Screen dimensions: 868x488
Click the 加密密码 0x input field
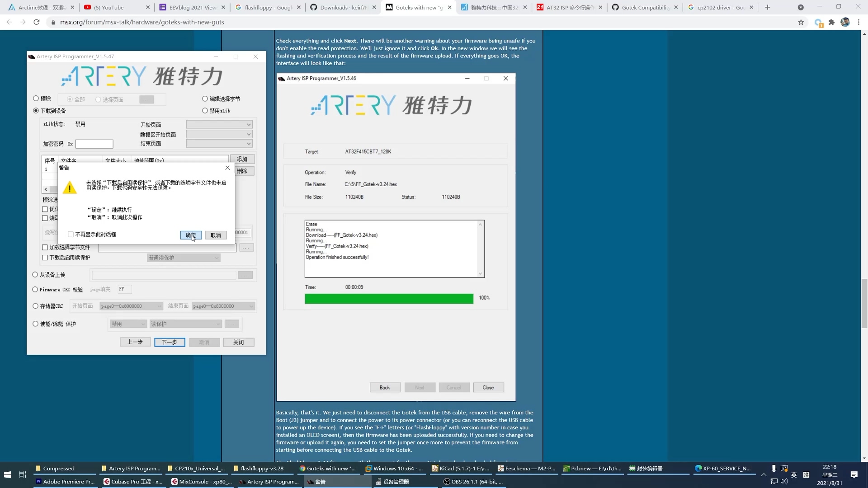coord(94,144)
